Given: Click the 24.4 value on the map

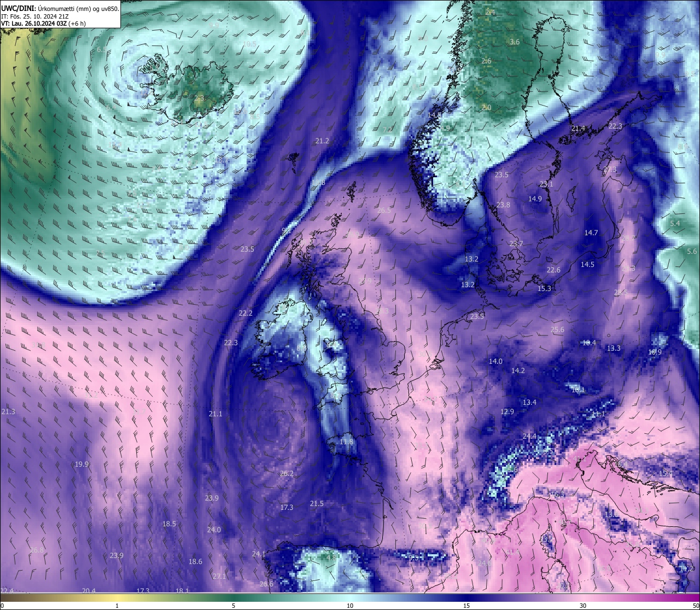Looking at the screenshot, I should point(529,437).
